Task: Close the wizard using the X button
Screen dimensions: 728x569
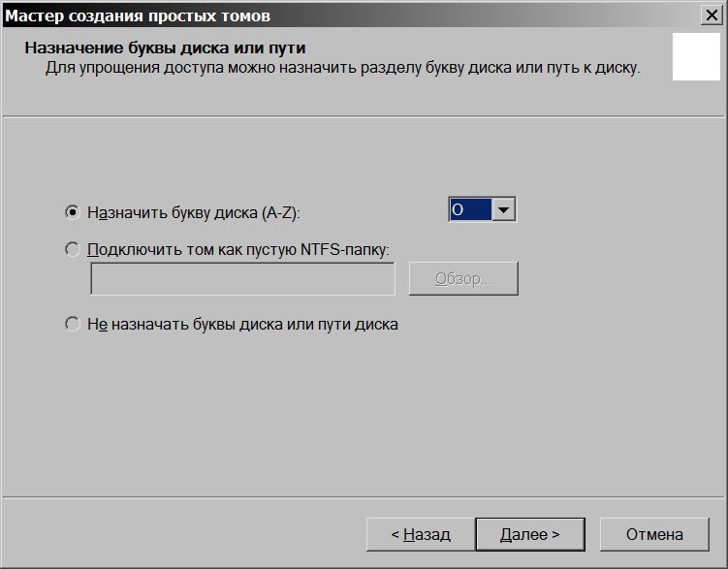Action: click(x=714, y=16)
